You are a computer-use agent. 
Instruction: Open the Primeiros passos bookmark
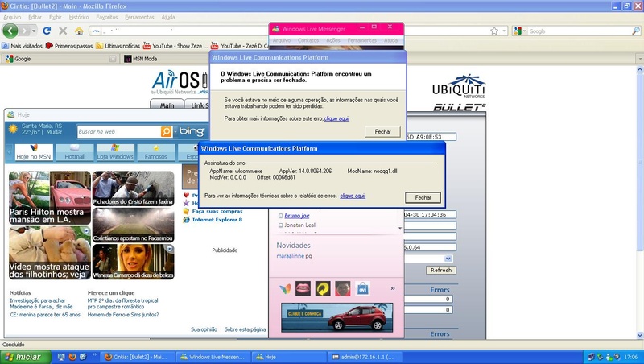[69, 46]
